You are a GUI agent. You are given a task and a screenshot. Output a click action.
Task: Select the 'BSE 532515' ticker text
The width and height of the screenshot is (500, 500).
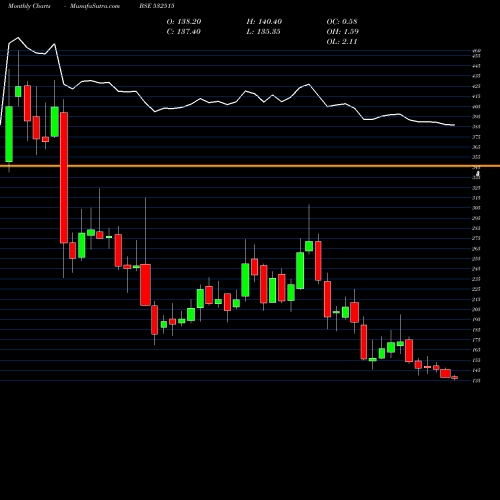[157, 6]
